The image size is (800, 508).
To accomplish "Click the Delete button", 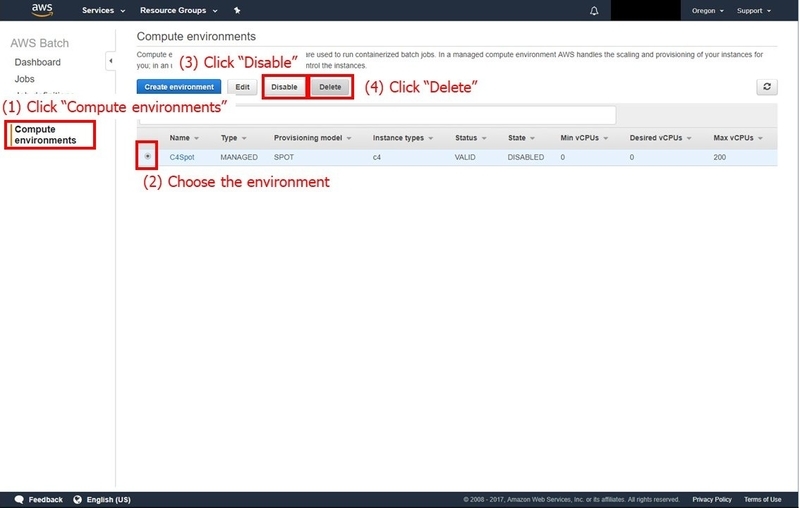I will point(330,87).
